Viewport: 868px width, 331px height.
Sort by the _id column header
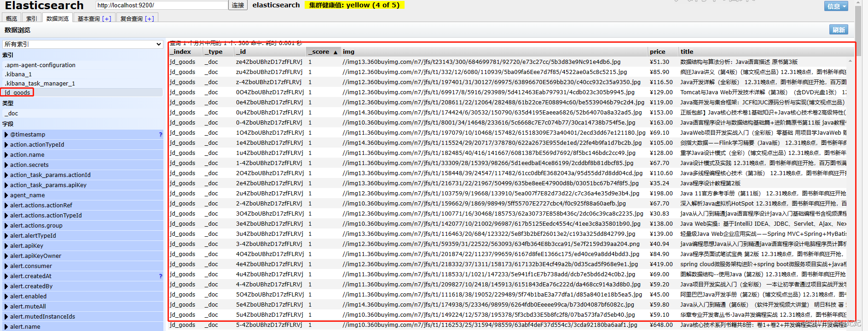pyautogui.click(x=271, y=51)
